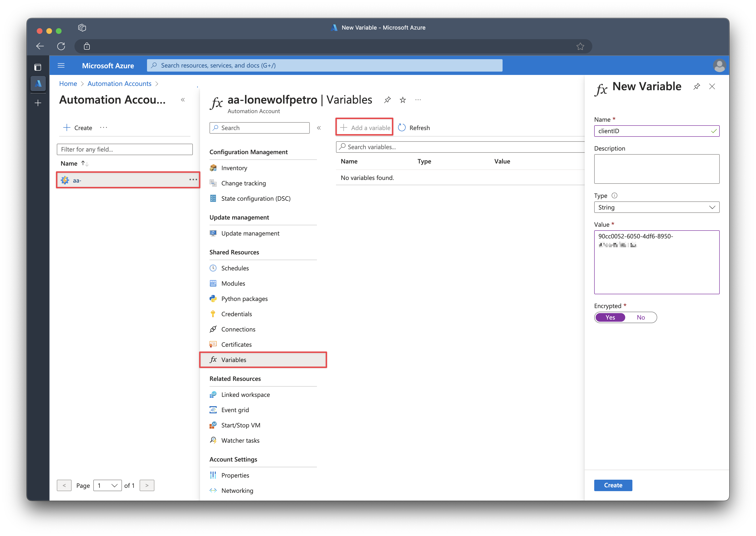Image resolution: width=756 pixels, height=536 pixels.
Task: Open Properties under Account Settings
Action: [x=235, y=475]
